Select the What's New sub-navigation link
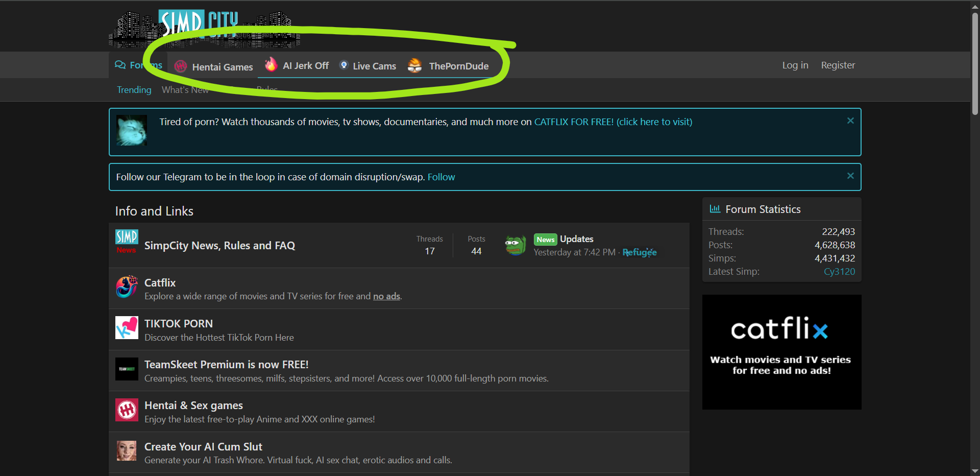The width and height of the screenshot is (980, 476). point(185,90)
